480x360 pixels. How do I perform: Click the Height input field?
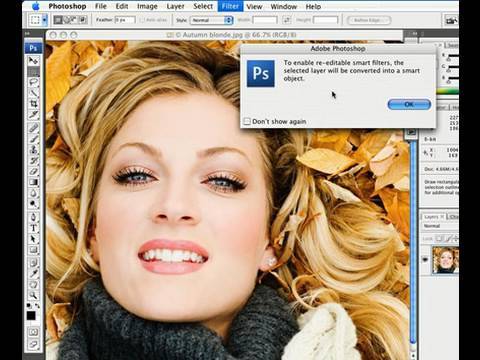(x=325, y=20)
